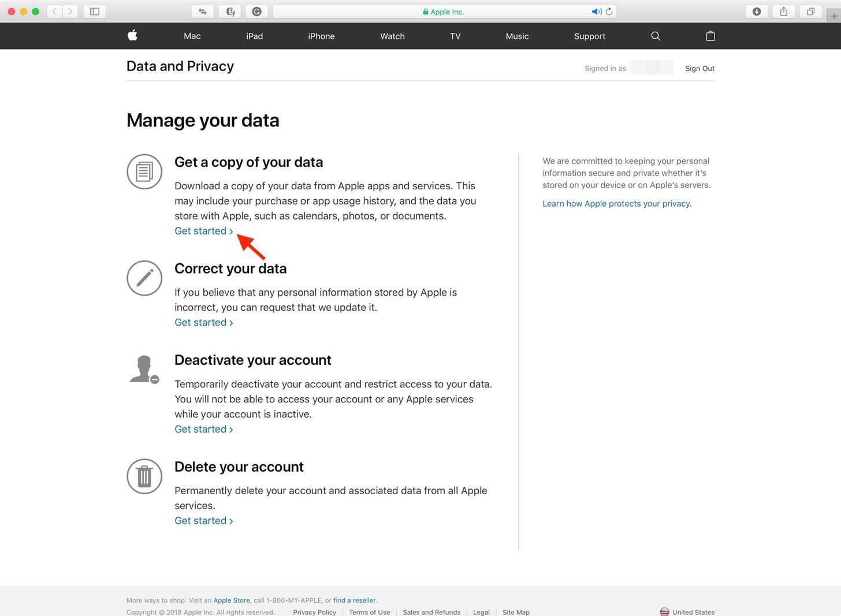The image size is (841, 616).
Task: Click Get started under Correct your data
Action: [x=204, y=323]
